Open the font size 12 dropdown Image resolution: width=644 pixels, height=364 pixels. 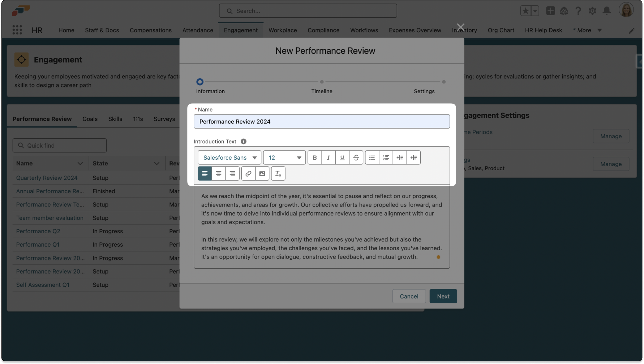tap(284, 157)
